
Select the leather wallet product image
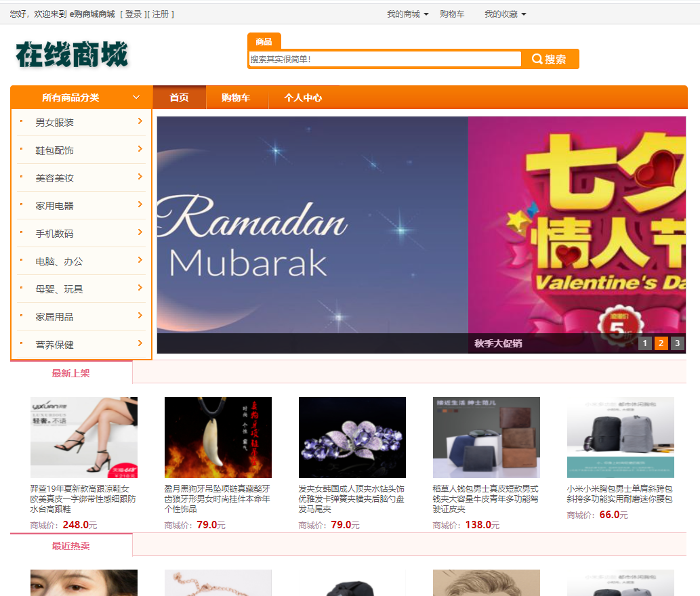(x=487, y=438)
